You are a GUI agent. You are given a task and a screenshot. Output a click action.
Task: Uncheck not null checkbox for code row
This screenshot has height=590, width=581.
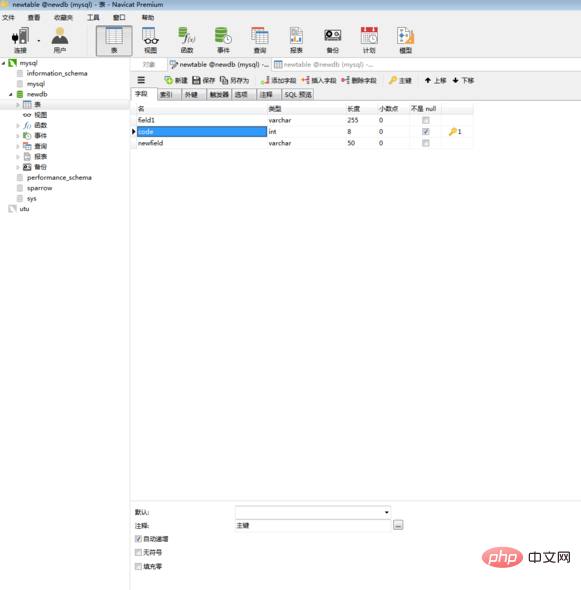(x=426, y=132)
